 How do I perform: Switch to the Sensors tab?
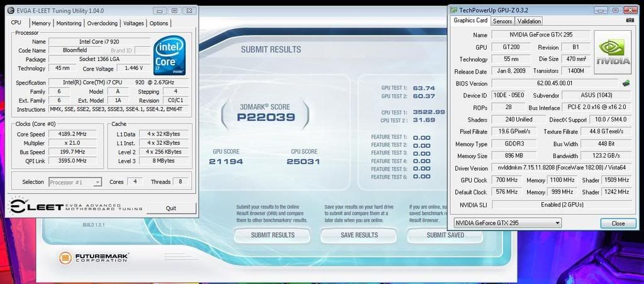(x=502, y=21)
